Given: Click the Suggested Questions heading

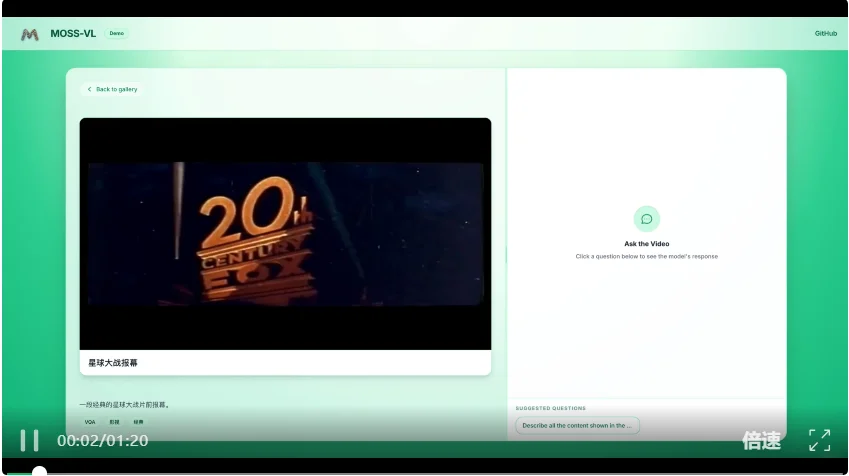Looking at the screenshot, I should [x=550, y=408].
